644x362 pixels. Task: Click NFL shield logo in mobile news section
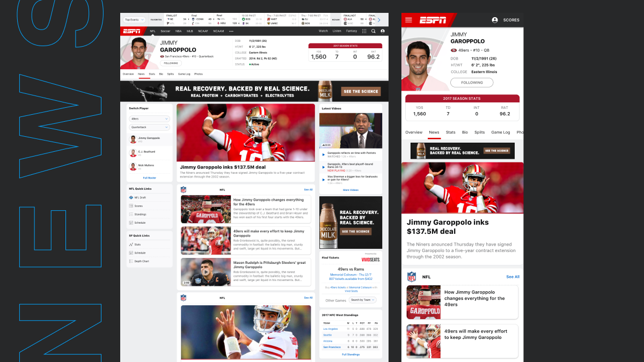pyautogui.click(x=411, y=277)
